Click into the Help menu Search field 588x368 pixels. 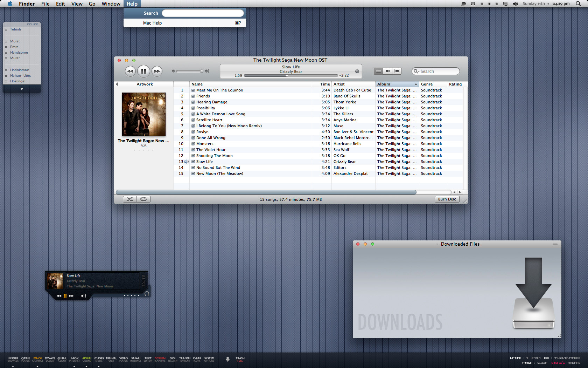coord(203,13)
